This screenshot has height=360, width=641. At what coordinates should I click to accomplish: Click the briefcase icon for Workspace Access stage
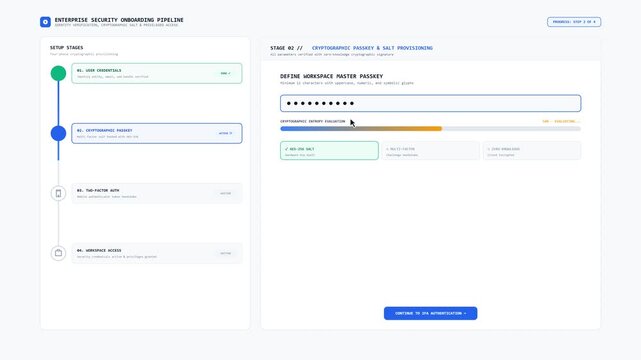(58, 253)
